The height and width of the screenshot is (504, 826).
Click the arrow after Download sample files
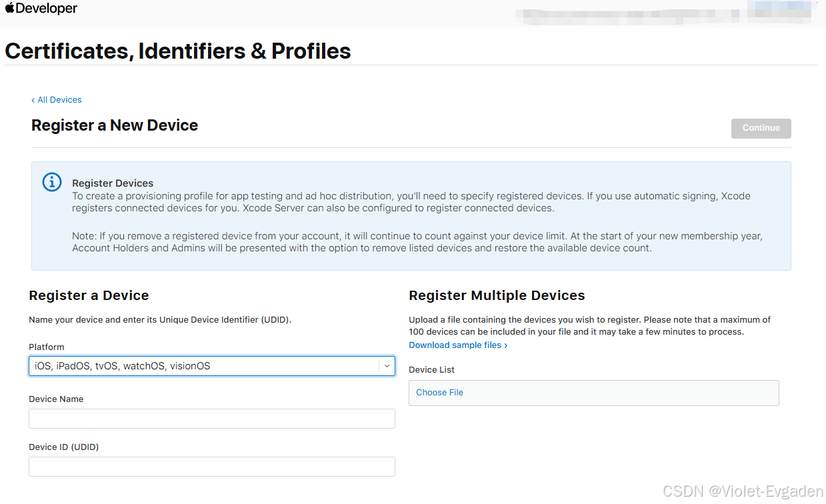pos(506,345)
